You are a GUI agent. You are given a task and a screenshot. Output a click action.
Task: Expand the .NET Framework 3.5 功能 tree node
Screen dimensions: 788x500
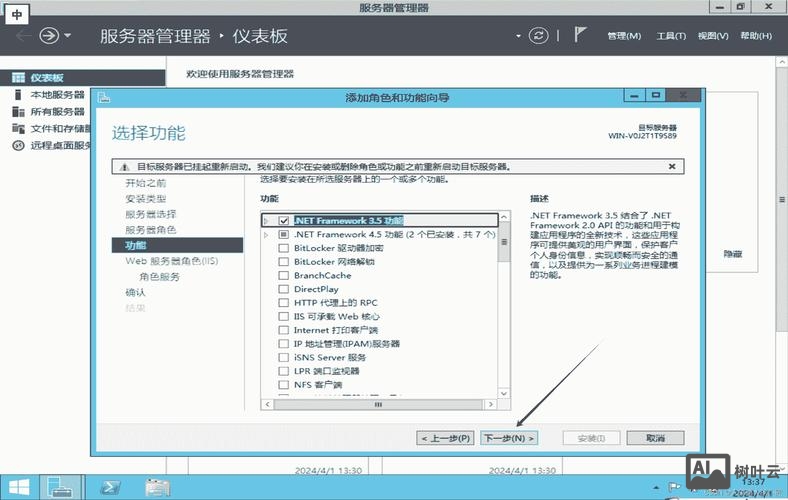click(266, 221)
